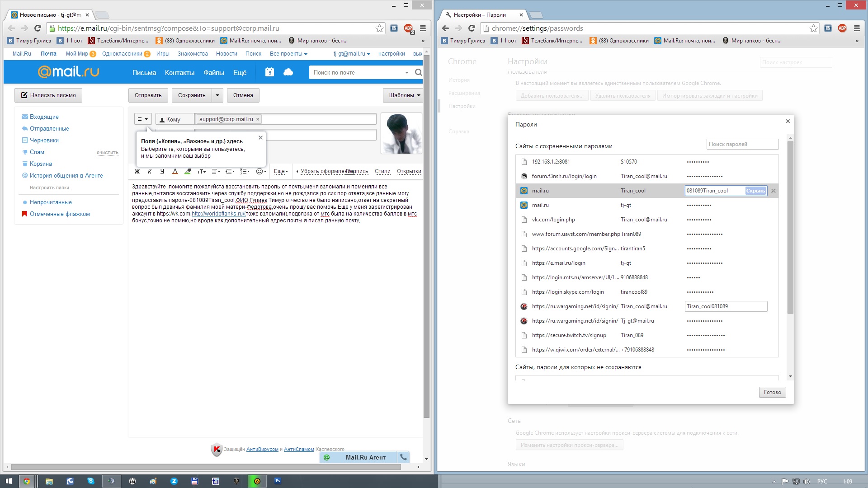
Task: Show 'Непрочитанные' unread messages
Action: pyautogui.click(x=51, y=202)
